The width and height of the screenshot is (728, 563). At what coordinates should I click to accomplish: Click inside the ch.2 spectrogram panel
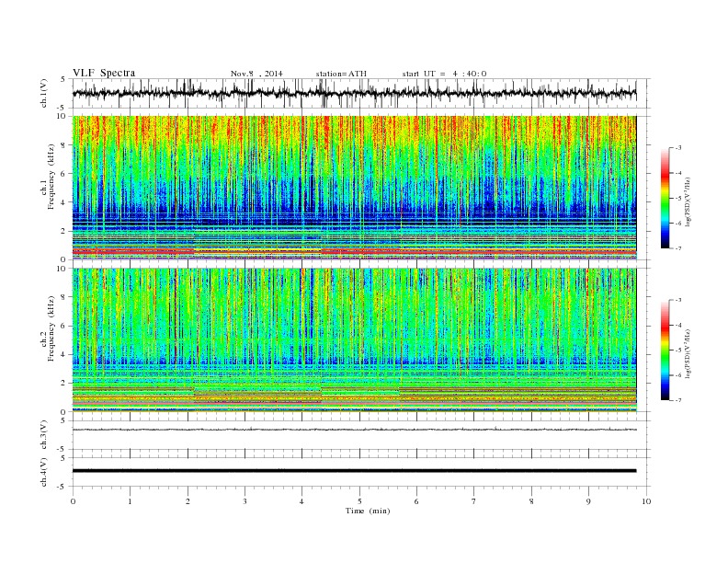coord(354,340)
